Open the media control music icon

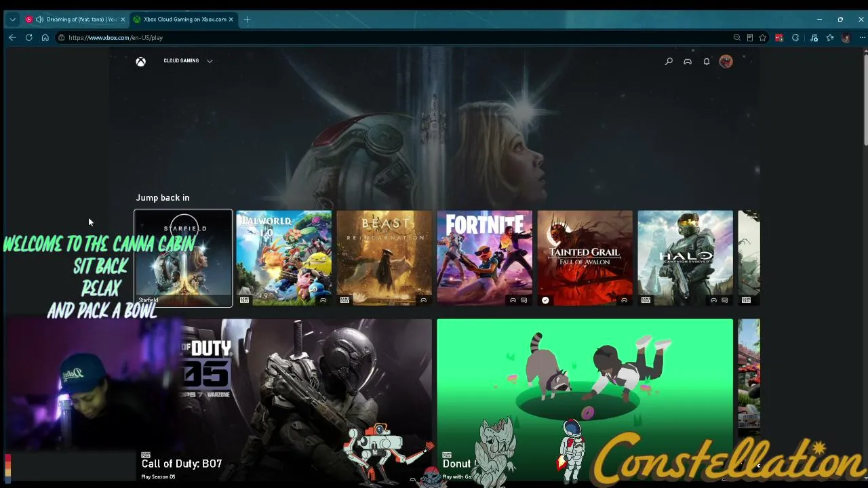coord(814,38)
